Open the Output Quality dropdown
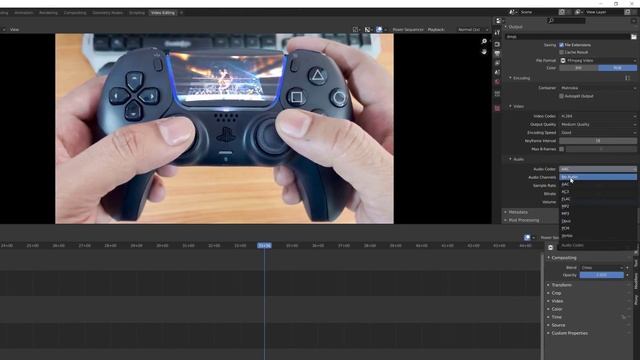 pos(598,124)
